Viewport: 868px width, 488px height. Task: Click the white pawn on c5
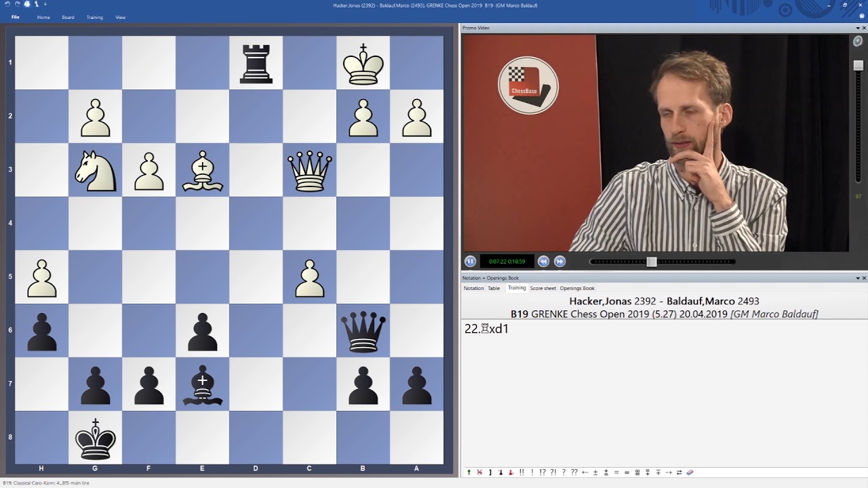click(310, 277)
